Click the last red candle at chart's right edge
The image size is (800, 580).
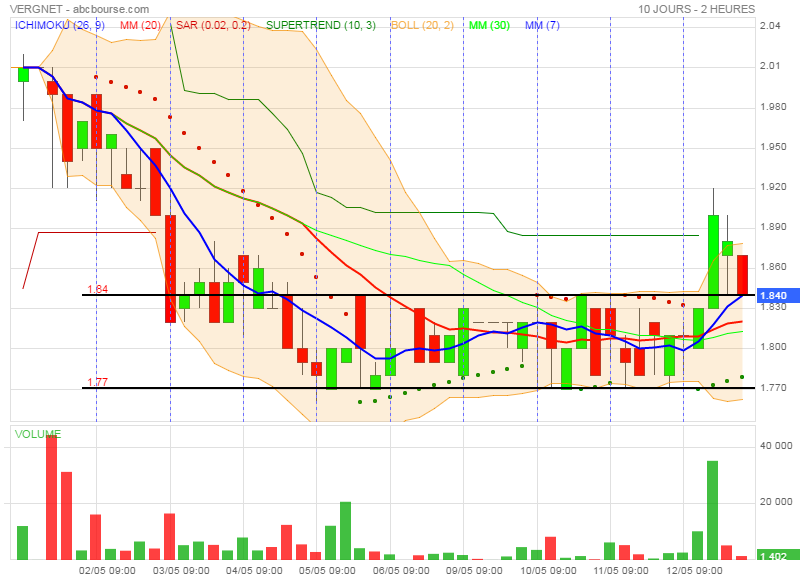[742, 275]
